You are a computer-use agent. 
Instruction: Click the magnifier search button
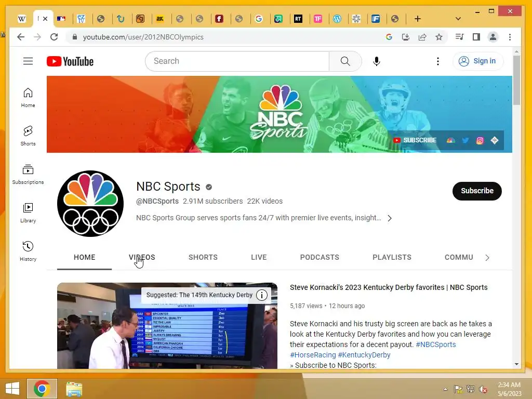[345, 61]
